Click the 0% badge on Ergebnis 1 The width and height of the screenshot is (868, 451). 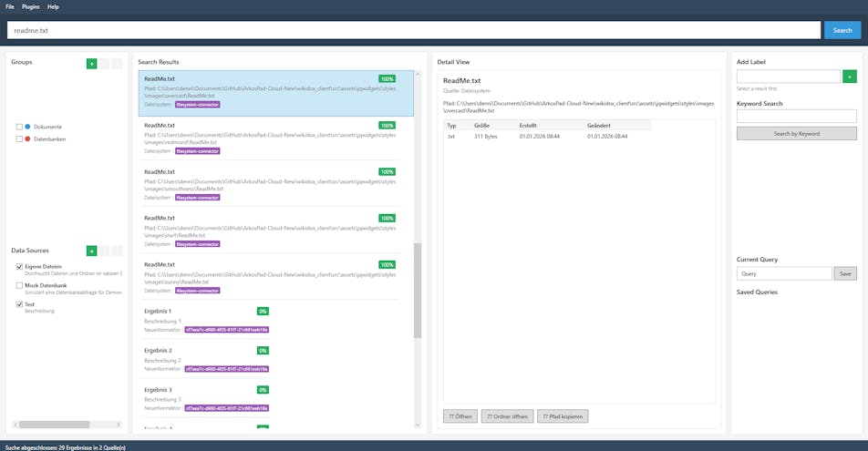(263, 312)
